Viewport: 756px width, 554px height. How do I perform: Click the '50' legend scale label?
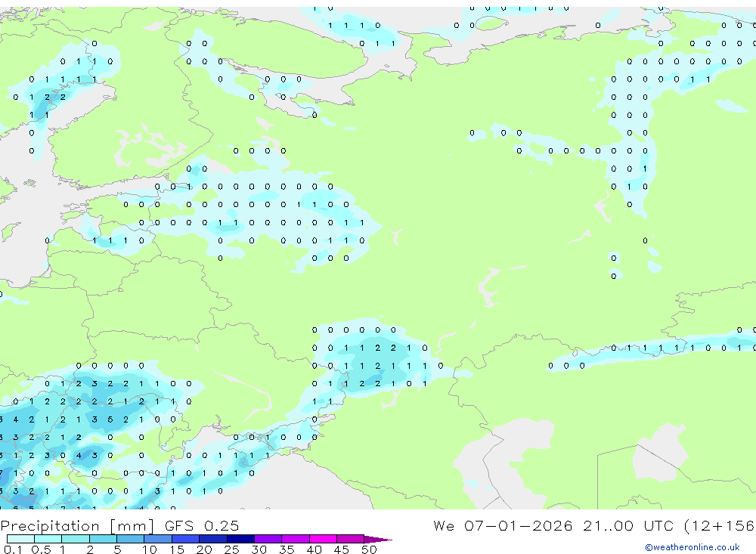(x=369, y=549)
